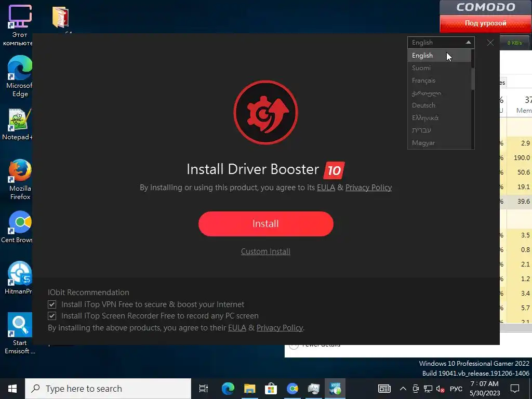The height and width of the screenshot is (399, 532).
Task: Open Notepad++ desktop shortcut
Action: click(17, 125)
